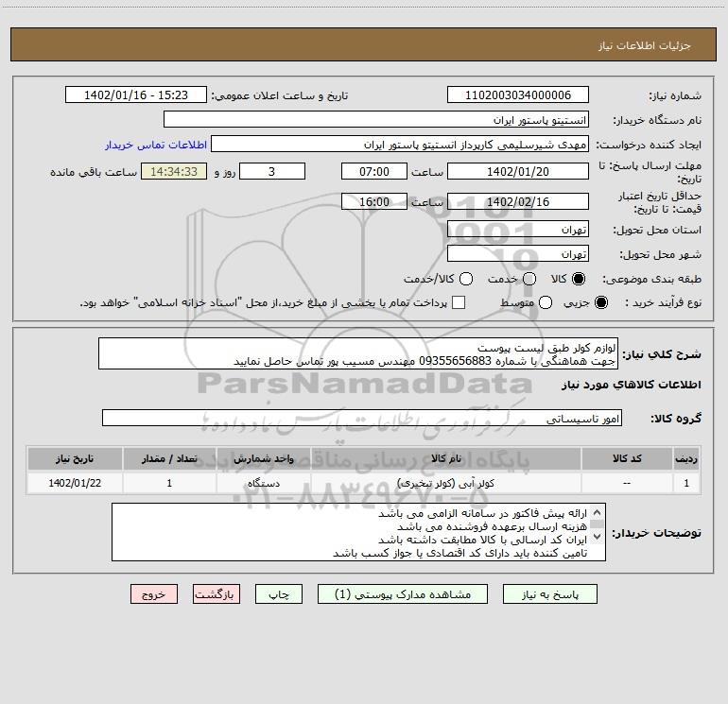Click response deadline time 07:00 field
This screenshot has width=728, height=704.
pos(374,171)
